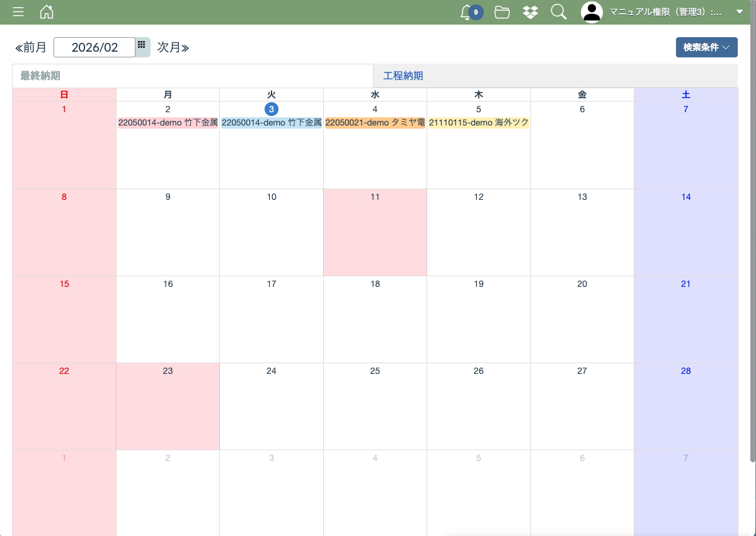Open the folder icon in header

[502, 12]
